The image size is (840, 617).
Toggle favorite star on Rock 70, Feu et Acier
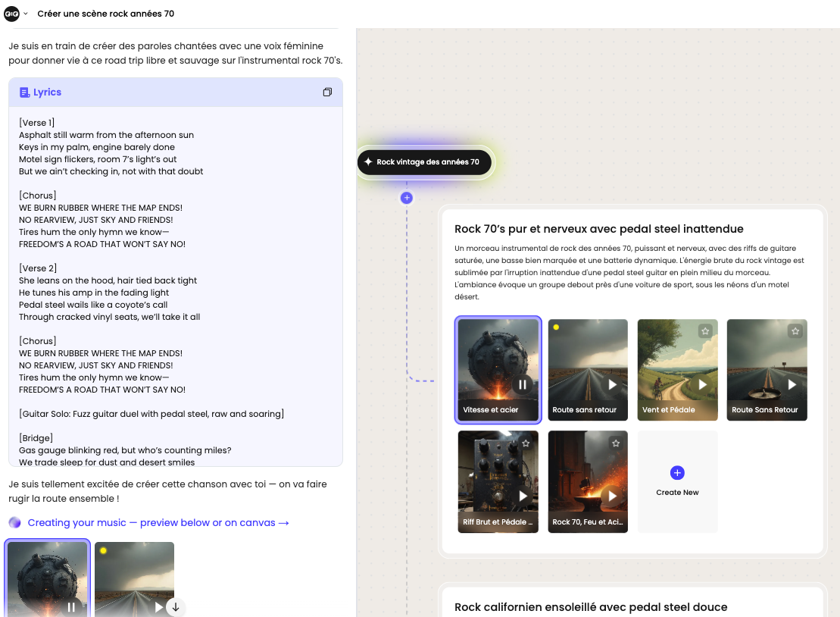(x=616, y=443)
